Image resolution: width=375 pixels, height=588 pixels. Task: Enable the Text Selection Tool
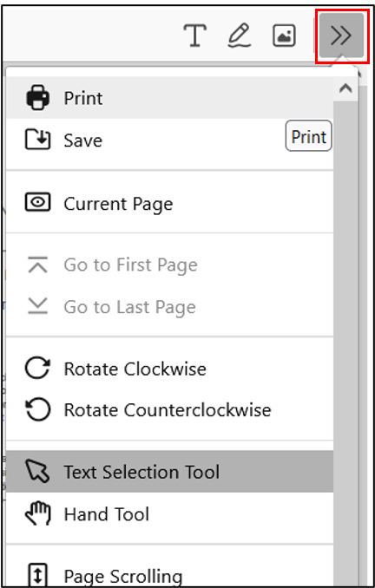pyautogui.click(x=169, y=472)
